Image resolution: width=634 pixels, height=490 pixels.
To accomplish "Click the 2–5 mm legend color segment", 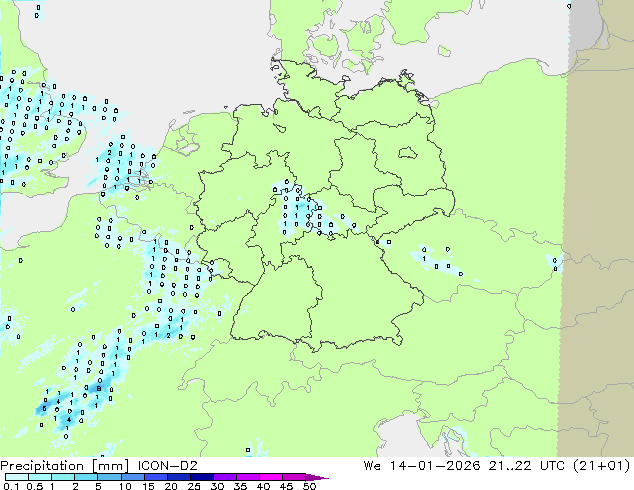I will (86, 477).
